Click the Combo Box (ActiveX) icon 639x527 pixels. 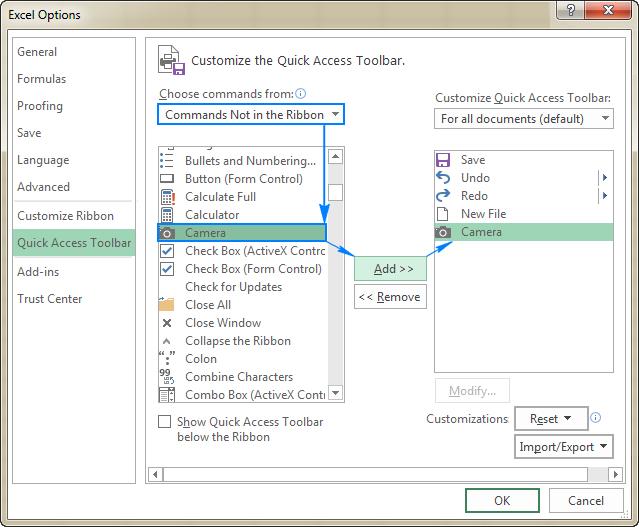click(x=167, y=395)
